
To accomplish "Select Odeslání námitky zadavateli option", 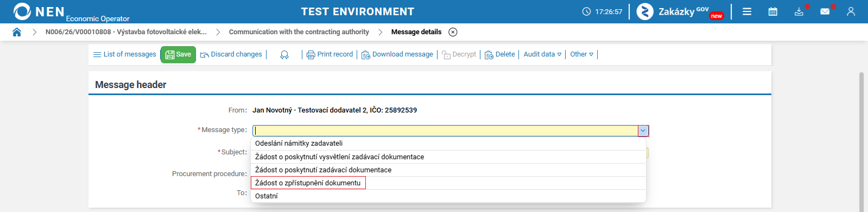I will point(448,144).
